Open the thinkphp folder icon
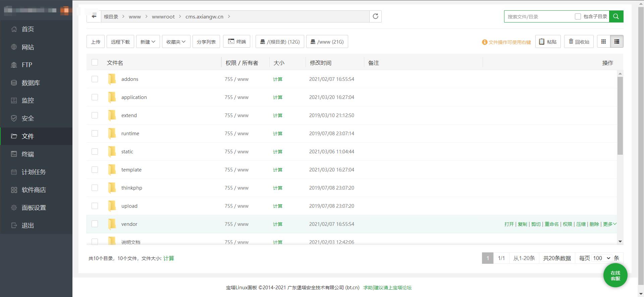This screenshot has height=297, width=644. pyautogui.click(x=112, y=188)
